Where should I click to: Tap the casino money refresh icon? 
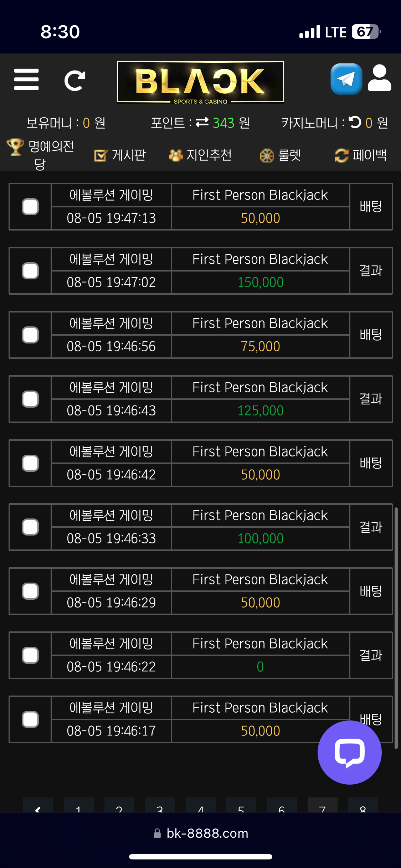click(355, 122)
